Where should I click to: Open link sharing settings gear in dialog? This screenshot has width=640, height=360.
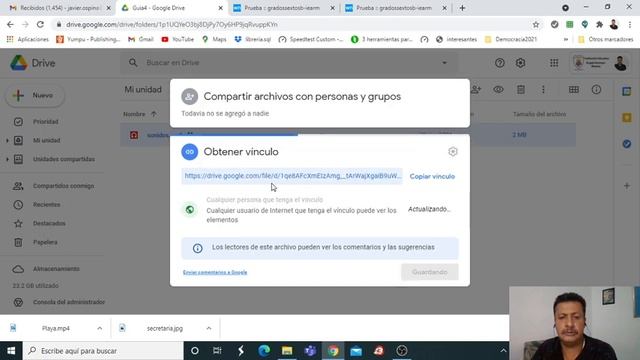click(453, 152)
